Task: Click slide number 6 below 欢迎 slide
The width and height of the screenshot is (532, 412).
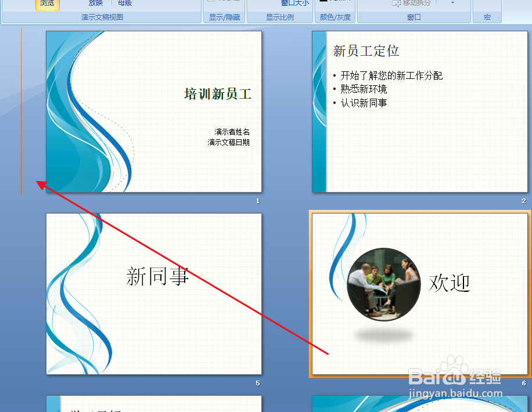Action: pos(524,383)
